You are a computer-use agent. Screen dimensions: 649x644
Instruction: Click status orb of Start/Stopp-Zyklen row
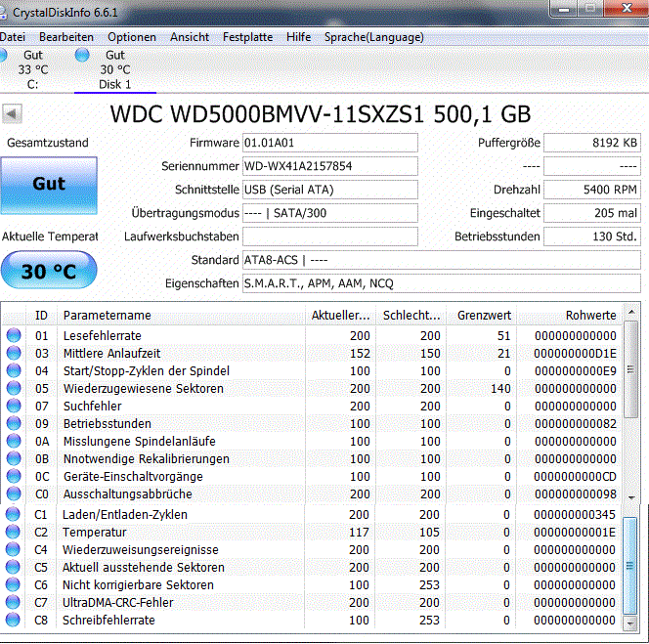(x=14, y=370)
